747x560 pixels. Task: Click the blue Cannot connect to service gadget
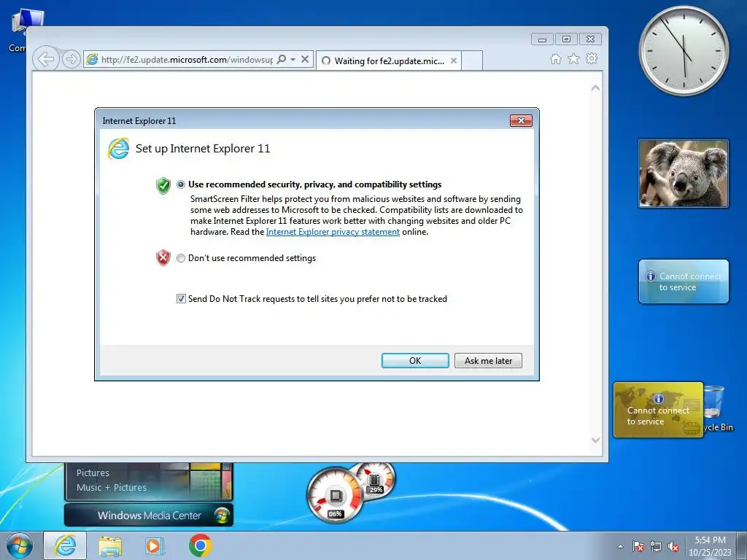coord(684,281)
